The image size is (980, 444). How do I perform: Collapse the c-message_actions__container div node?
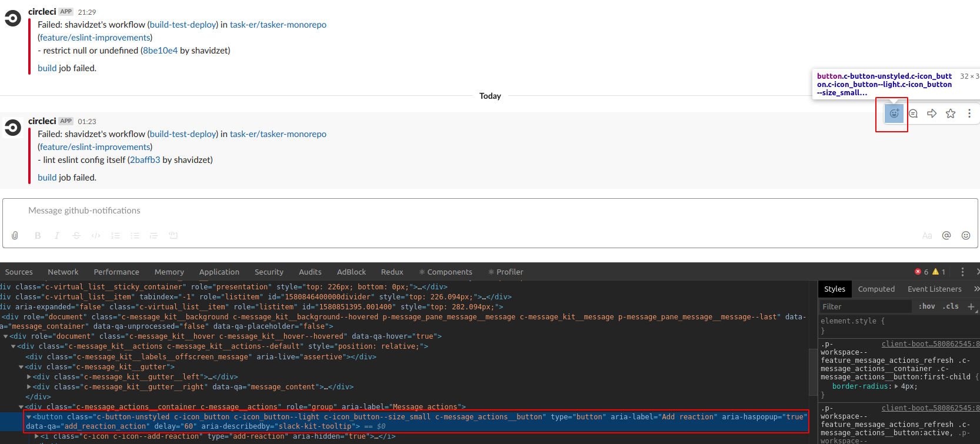(21, 407)
